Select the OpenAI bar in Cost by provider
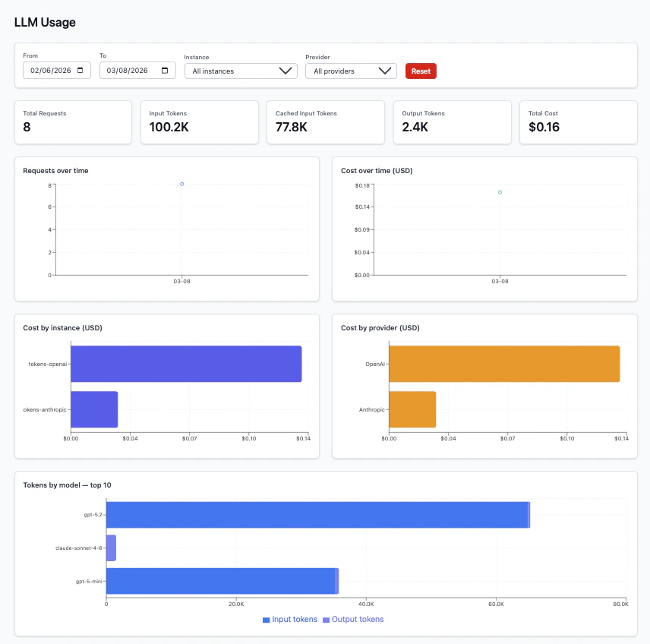Screen dimensions: 650x644 point(504,364)
